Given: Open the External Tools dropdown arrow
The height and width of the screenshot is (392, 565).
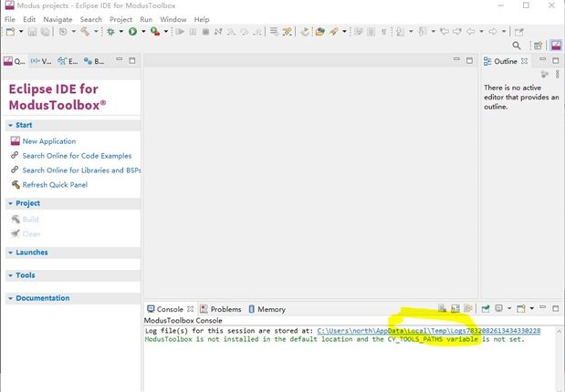Looking at the screenshot, I should tap(166, 32).
